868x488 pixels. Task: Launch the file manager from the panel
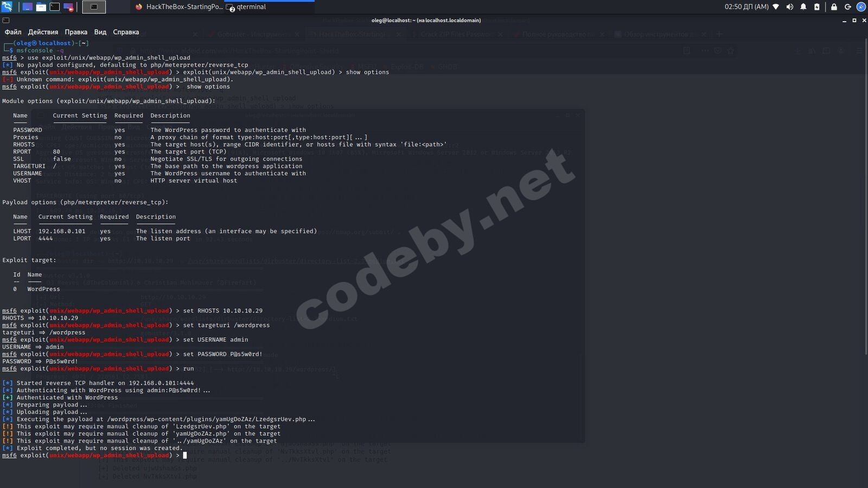click(41, 7)
